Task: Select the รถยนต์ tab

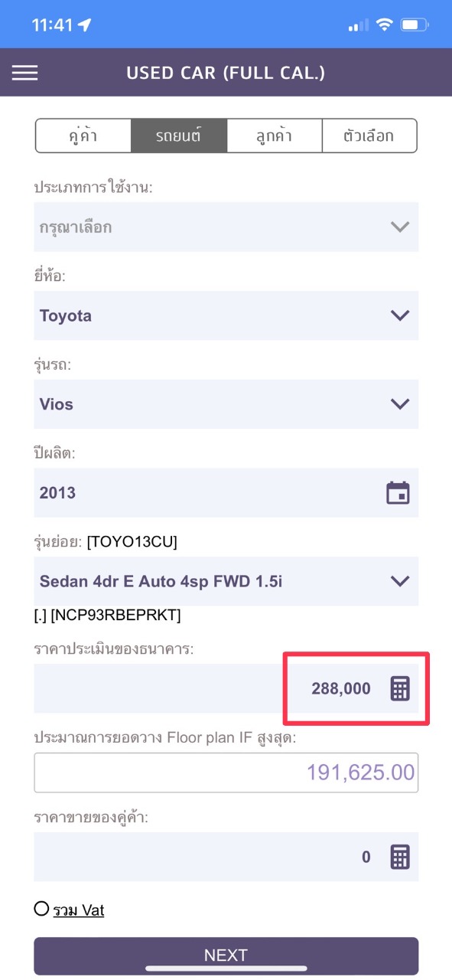Action: (x=179, y=136)
